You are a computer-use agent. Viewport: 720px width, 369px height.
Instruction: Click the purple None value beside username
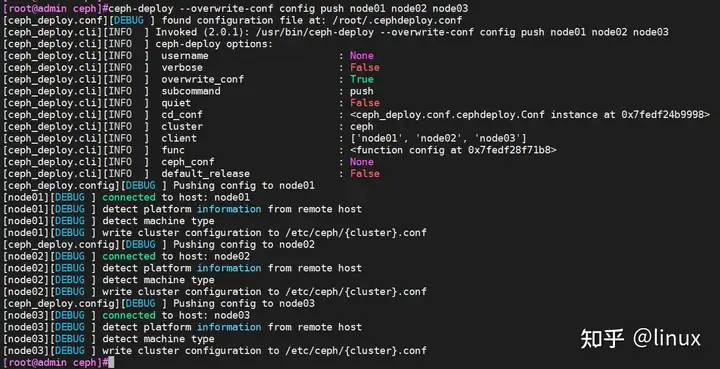(361, 56)
